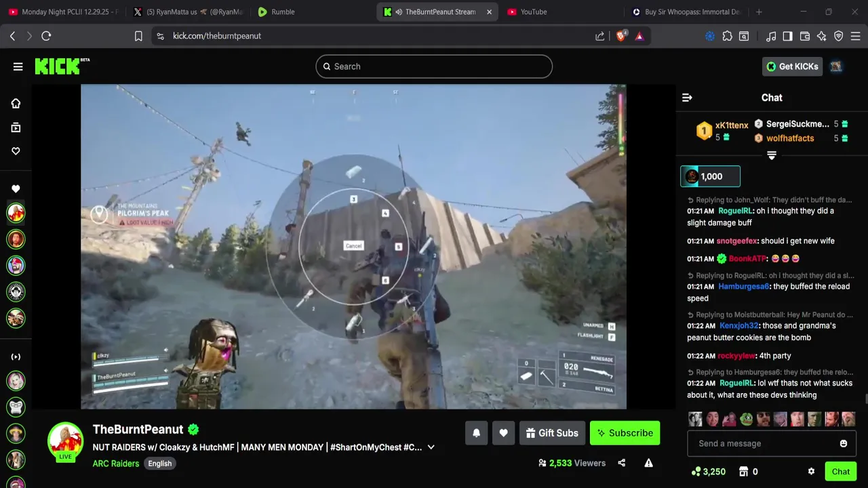Reload the browser page

[x=46, y=36]
